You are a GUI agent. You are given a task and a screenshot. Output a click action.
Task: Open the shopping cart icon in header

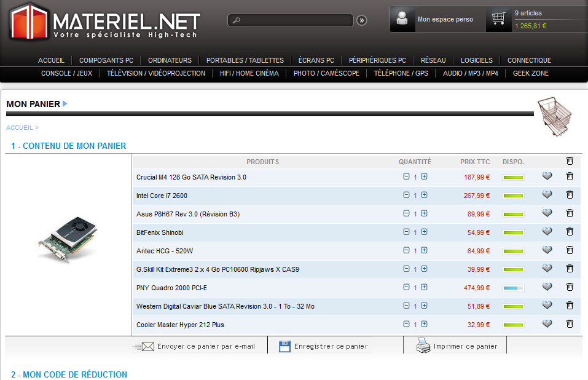[498, 19]
